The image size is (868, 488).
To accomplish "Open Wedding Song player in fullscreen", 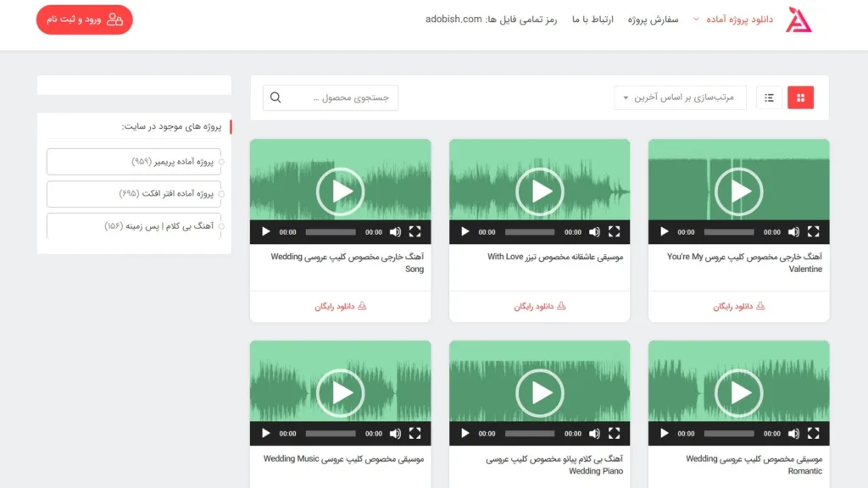I will [x=415, y=232].
